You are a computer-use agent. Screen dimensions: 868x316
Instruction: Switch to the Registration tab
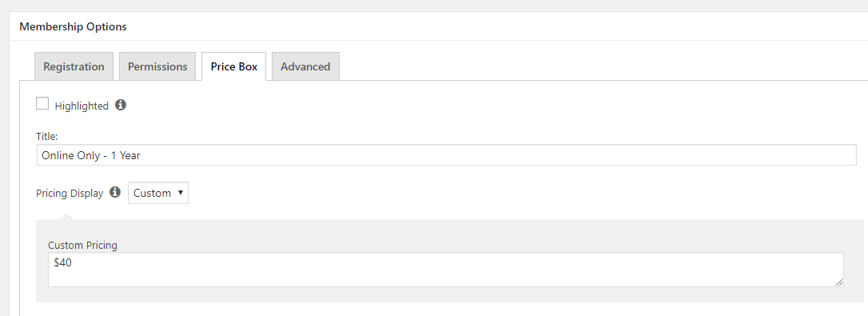(x=74, y=66)
